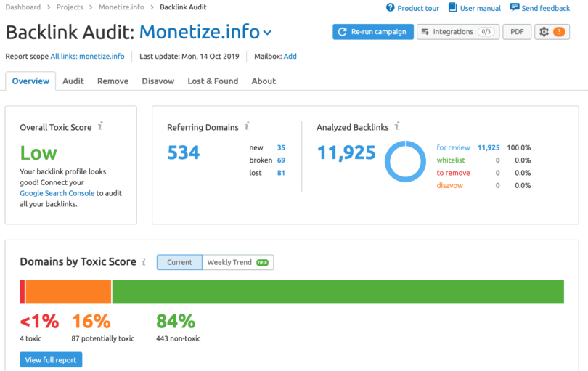Click the info icon beside Analyzed Backlinks
This screenshot has width=588, height=371.
(397, 126)
